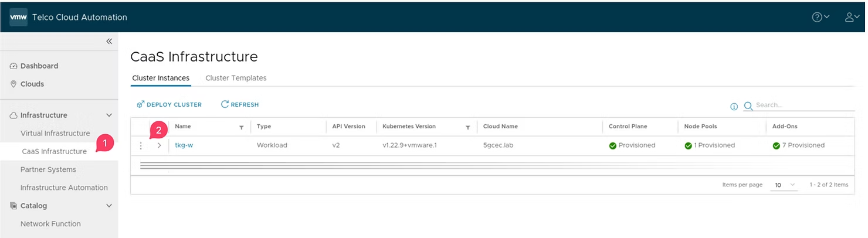Click the info icon beside search
The width and height of the screenshot is (868, 238).
pyautogui.click(x=734, y=106)
